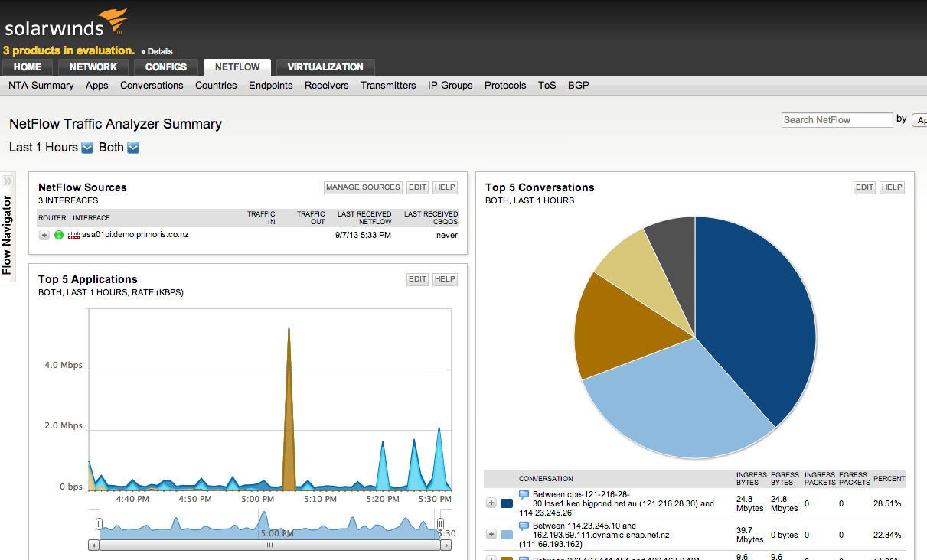The height and width of the screenshot is (560, 927).
Task: Open the Apps submenu item
Action: [97, 86]
